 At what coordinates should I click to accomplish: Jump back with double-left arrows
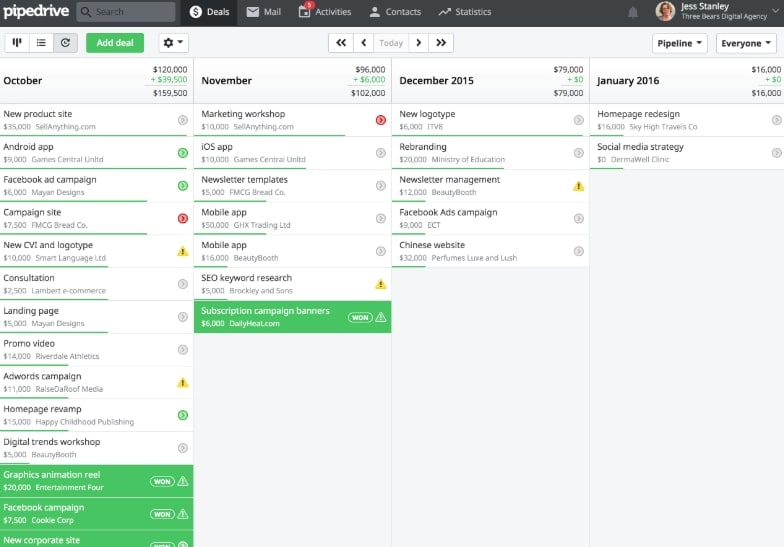pyautogui.click(x=341, y=43)
